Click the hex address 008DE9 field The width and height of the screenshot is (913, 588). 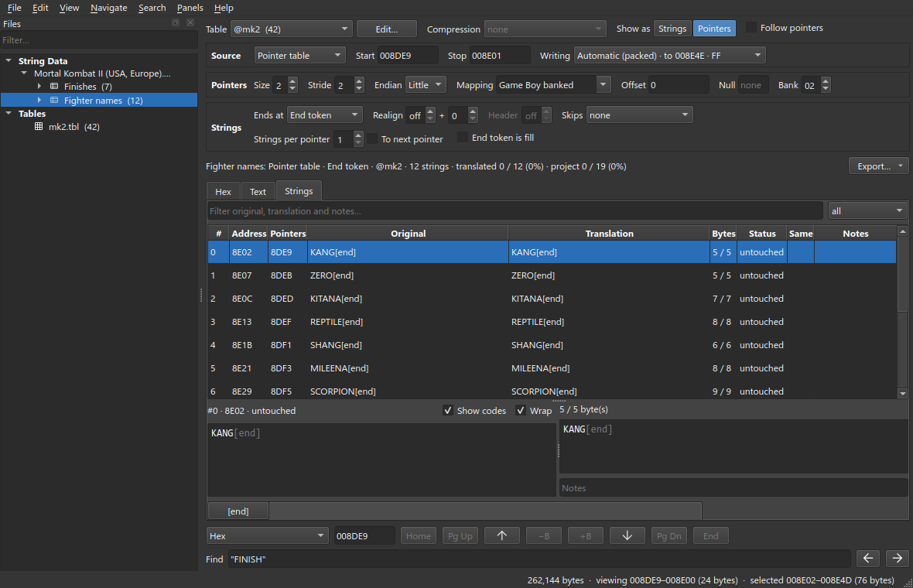coord(364,535)
